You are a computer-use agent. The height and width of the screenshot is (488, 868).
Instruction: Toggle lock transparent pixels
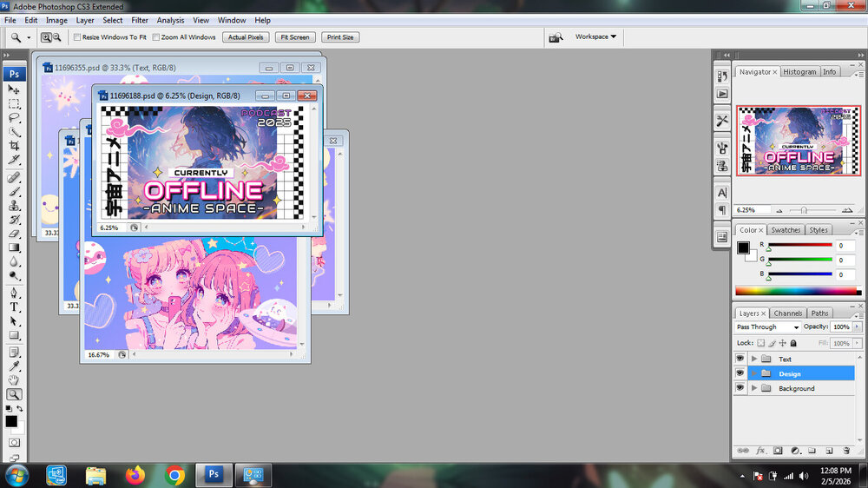[761, 343]
